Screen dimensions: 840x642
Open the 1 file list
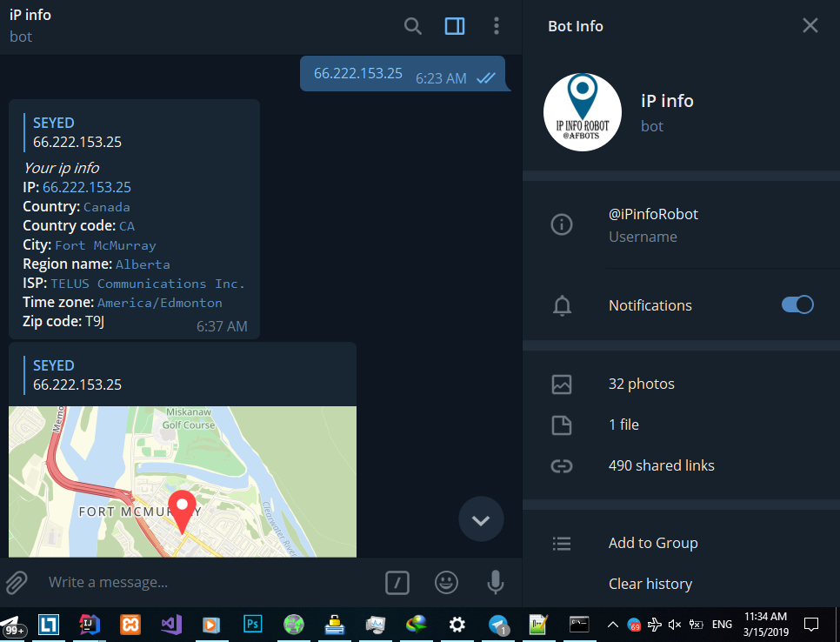tap(623, 425)
